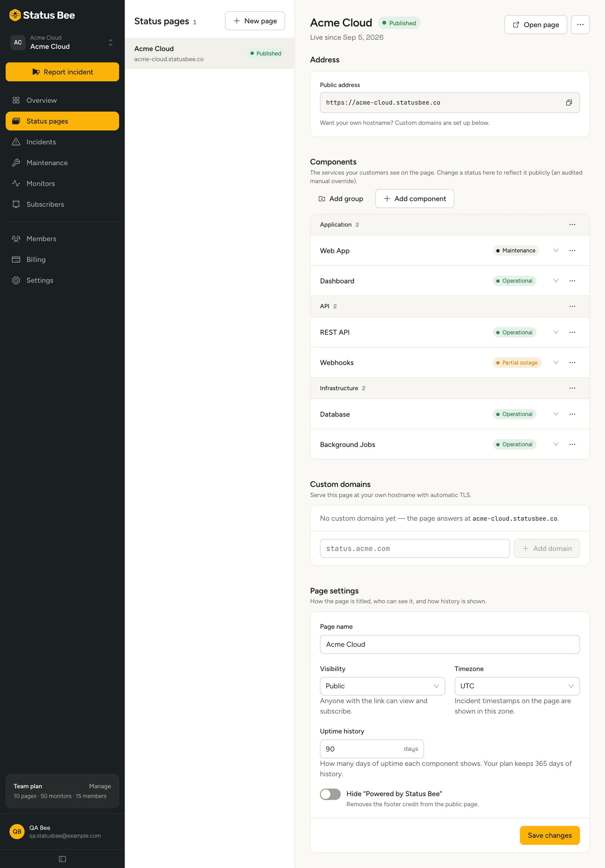The height and width of the screenshot is (868, 605).
Task: Select Status pages in the sidebar
Action: (x=62, y=121)
